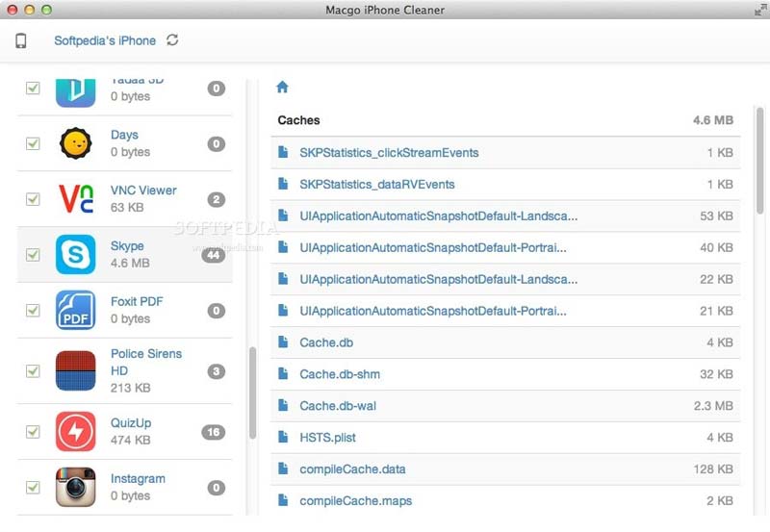Click the file list scrollbar thumb
Screen dimensions: 770x532
tap(760, 159)
